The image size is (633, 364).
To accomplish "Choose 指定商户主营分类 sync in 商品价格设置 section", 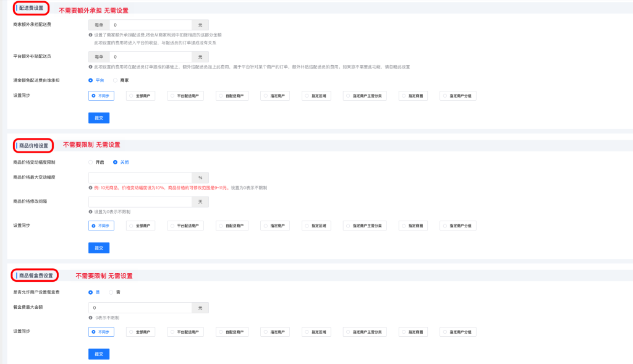I will pyautogui.click(x=366, y=226).
